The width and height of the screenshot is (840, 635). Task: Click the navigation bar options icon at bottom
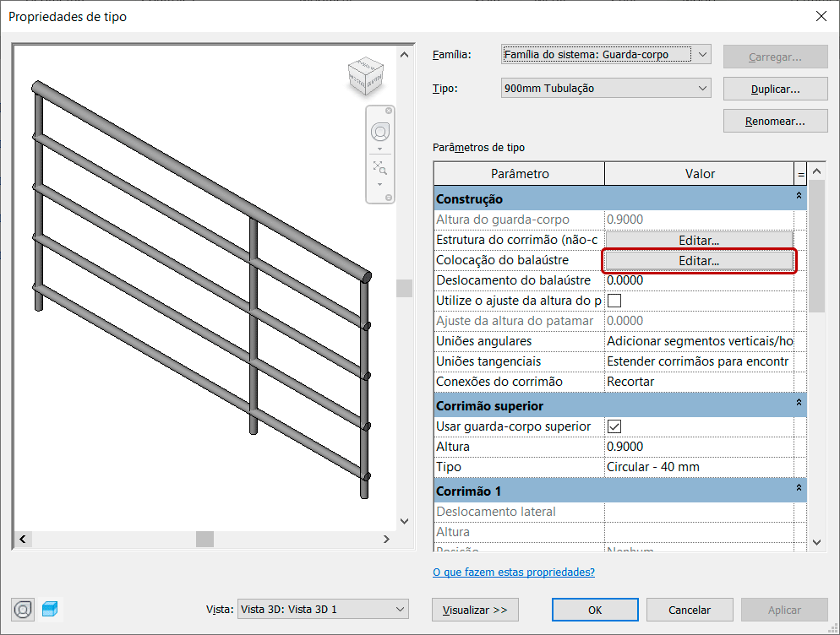[x=389, y=197]
